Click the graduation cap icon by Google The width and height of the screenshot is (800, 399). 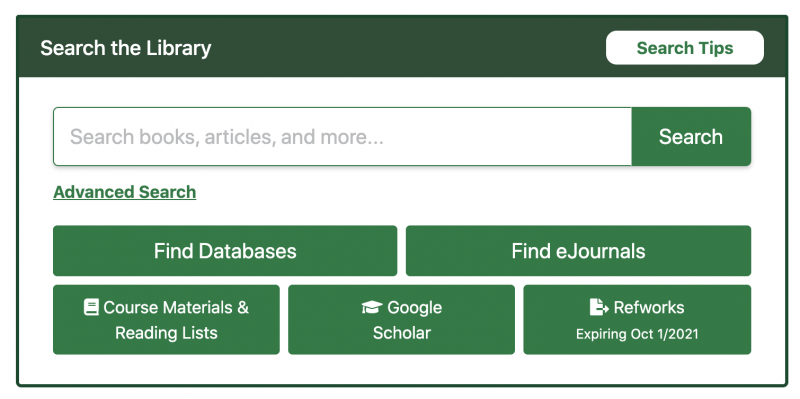click(x=372, y=307)
